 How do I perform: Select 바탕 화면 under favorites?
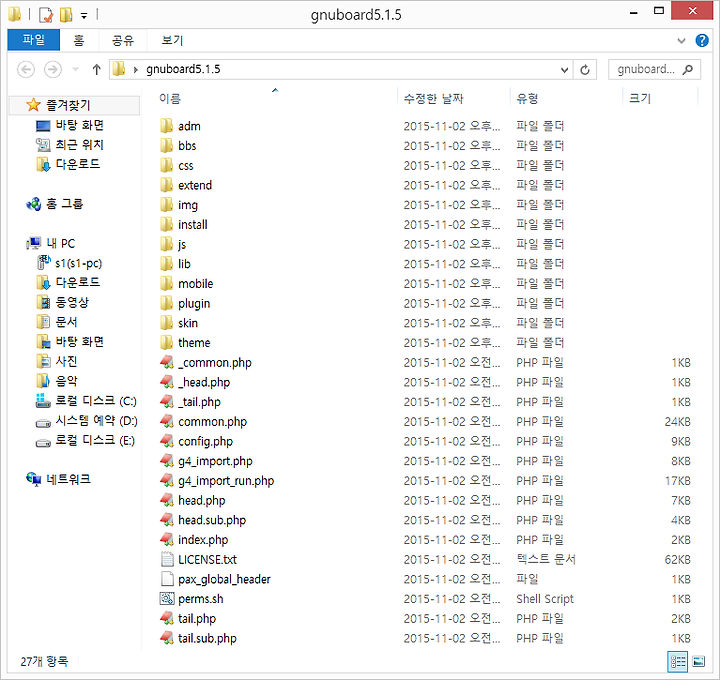tap(79, 125)
